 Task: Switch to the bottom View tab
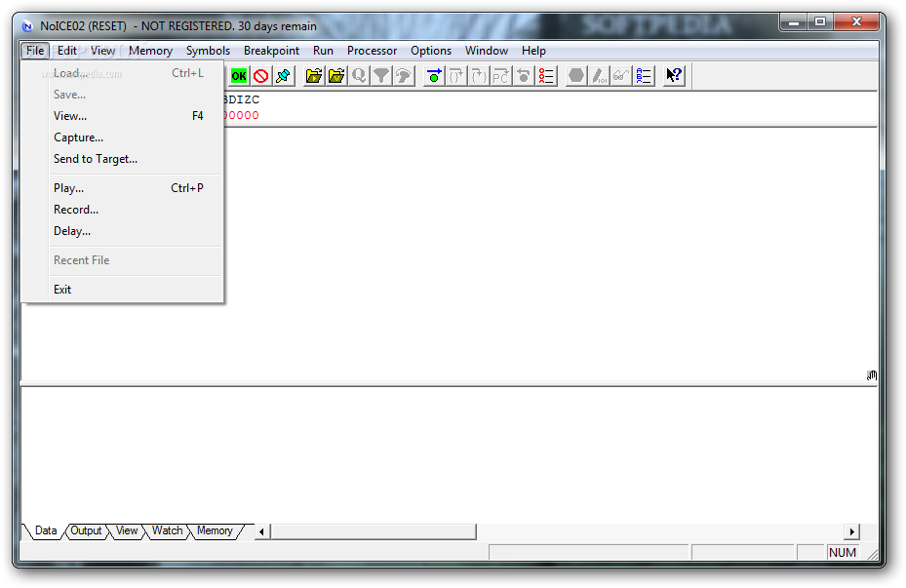[x=127, y=530]
